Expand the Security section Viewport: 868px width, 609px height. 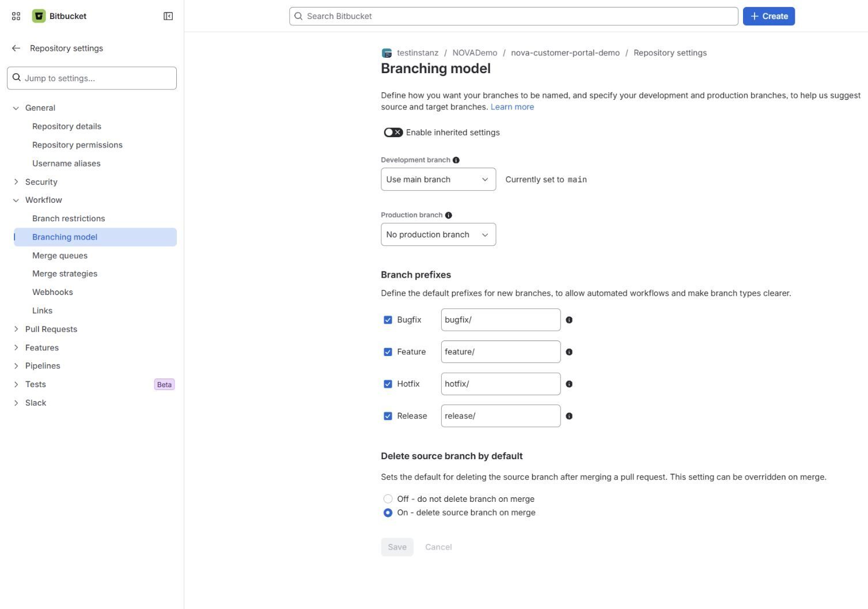(16, 182)
